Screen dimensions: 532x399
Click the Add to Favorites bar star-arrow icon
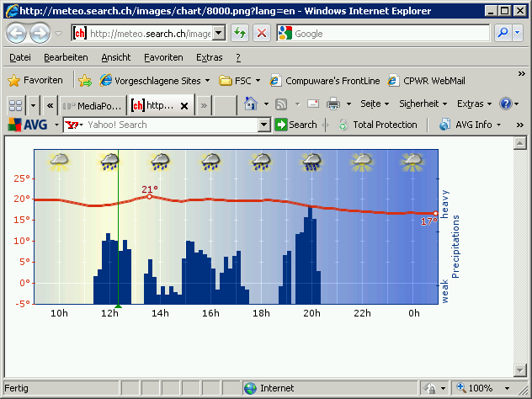click(85, 81)
